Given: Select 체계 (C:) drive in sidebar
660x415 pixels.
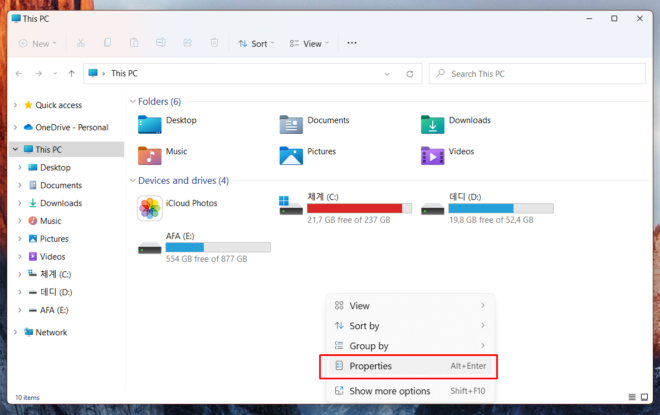Looking at the screenshot, I should click(x=55, y=274).
